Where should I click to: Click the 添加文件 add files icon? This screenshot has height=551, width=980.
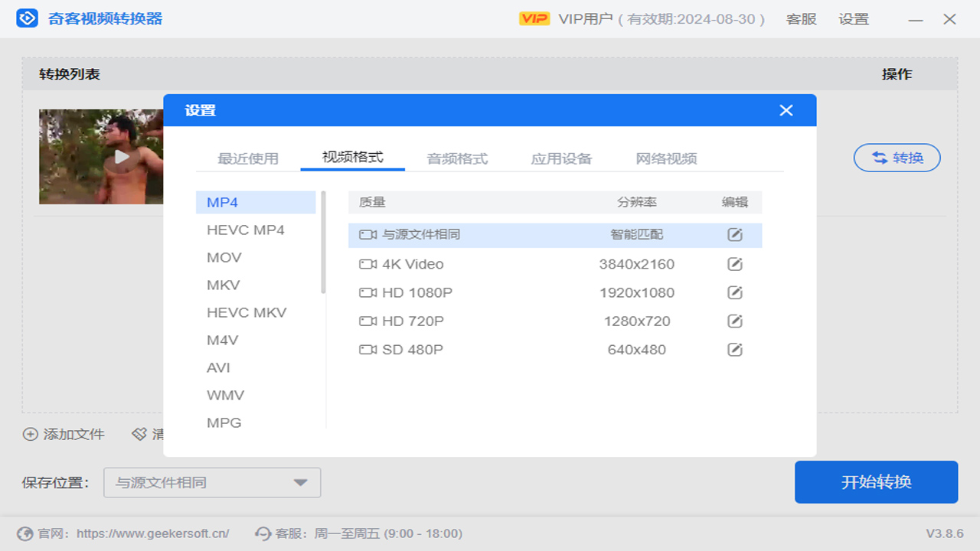(30, 434)
